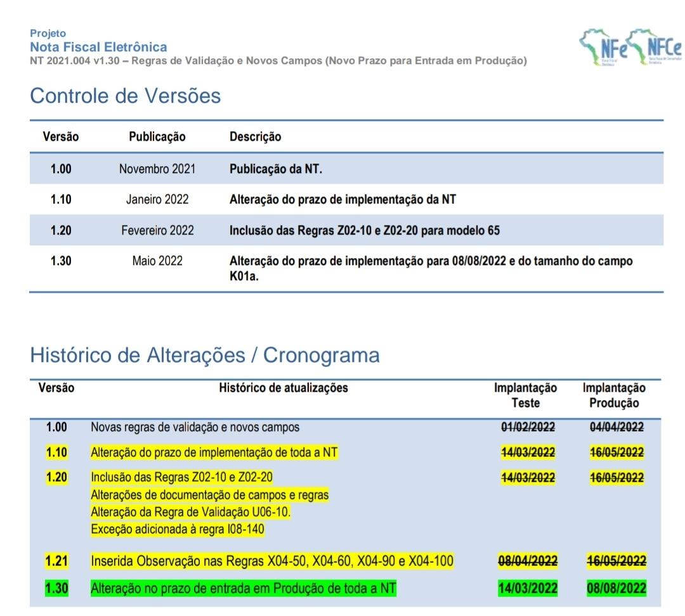Select "Exceção adicionada à regra I08-140"
The height and width of the screenshot is (616, 685).
[x=178, y=529]
